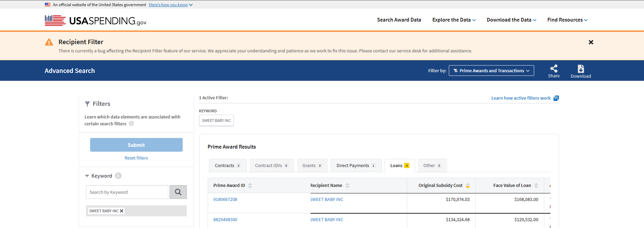This screenshot has width=644, height=228.
Task: Open award ID 9180667208
Action: tap(225, 199)
